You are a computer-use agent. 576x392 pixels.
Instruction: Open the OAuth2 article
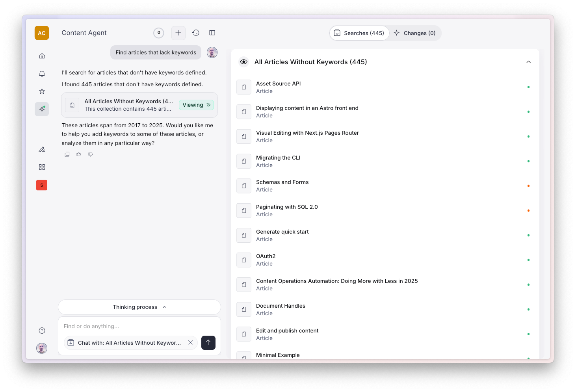(x=385, y=260)
